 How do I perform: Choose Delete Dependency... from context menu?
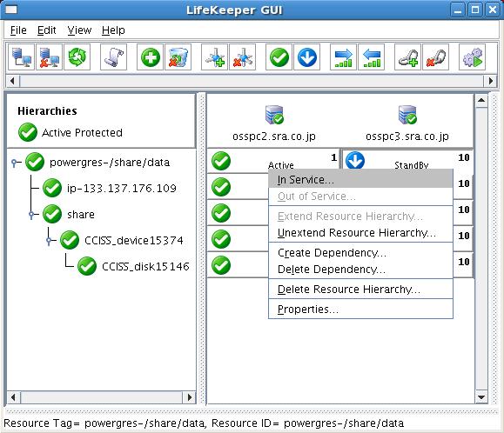click(x=360, y=269)
